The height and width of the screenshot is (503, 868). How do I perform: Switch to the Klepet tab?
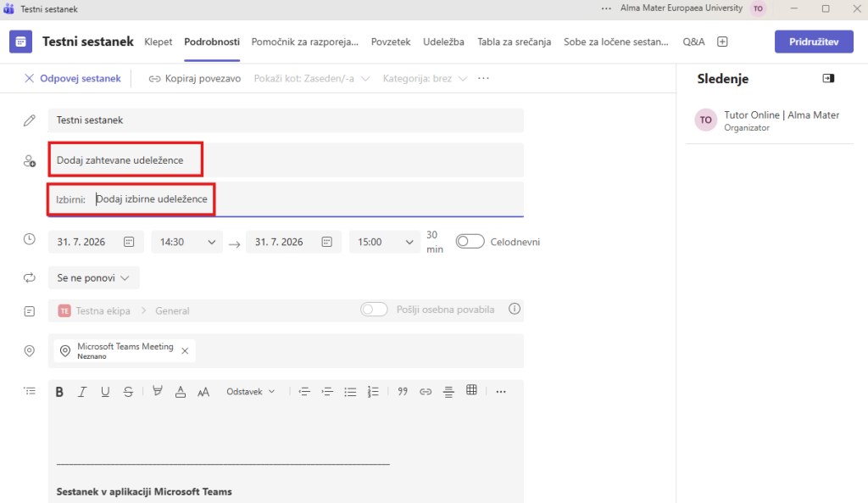159,42
